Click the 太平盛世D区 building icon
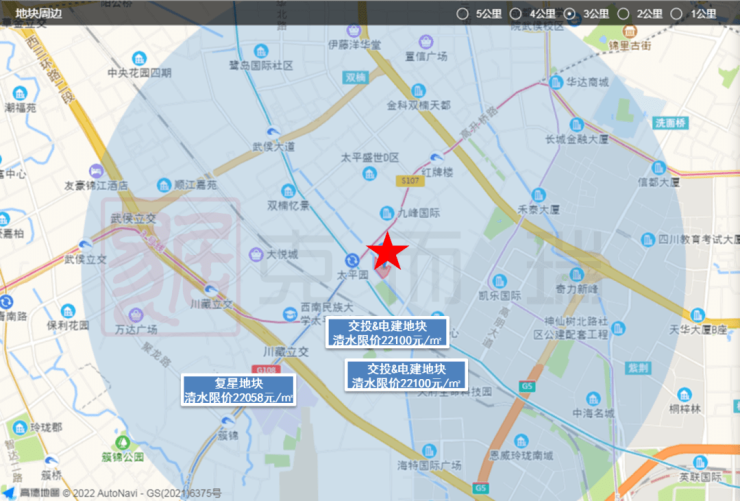 pos(370,174)
